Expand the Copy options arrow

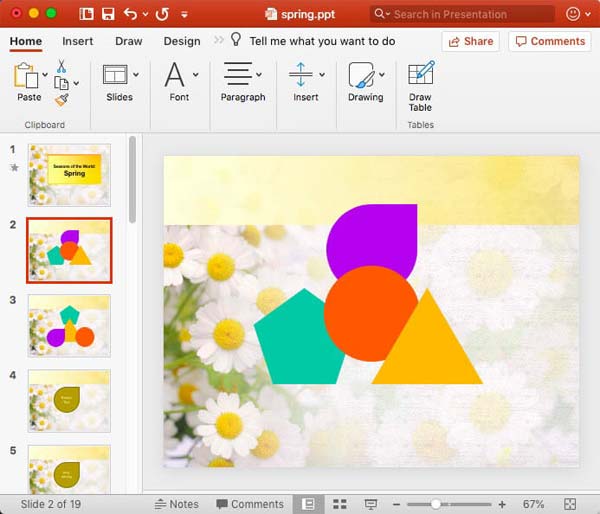(x=76, y=83)
